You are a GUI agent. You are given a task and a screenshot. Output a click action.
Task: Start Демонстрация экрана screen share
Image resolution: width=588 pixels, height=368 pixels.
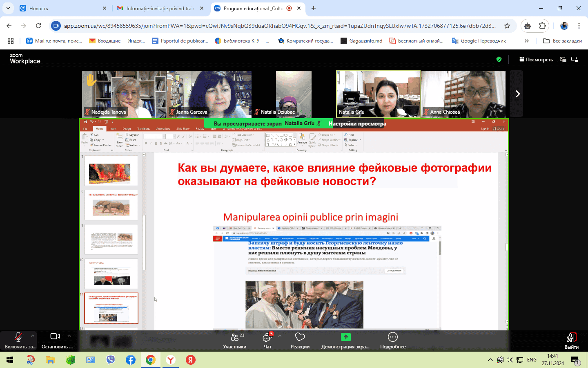pyautogui.click(x=345, y=340)
